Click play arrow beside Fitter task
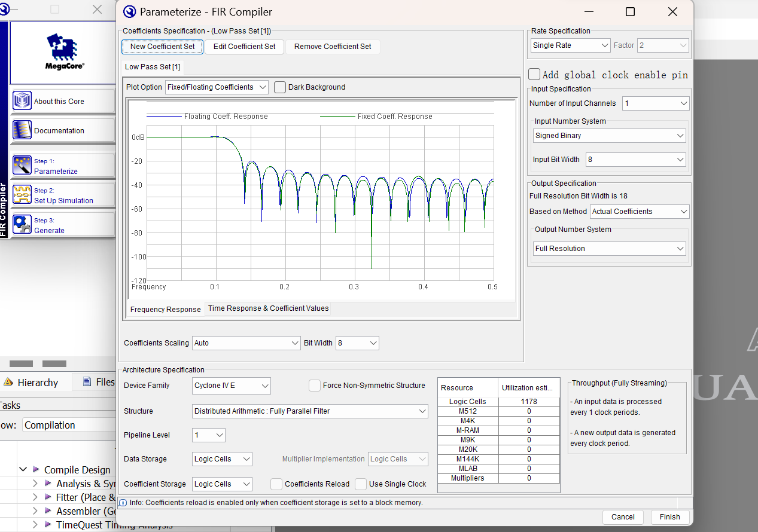 [48, 497]
